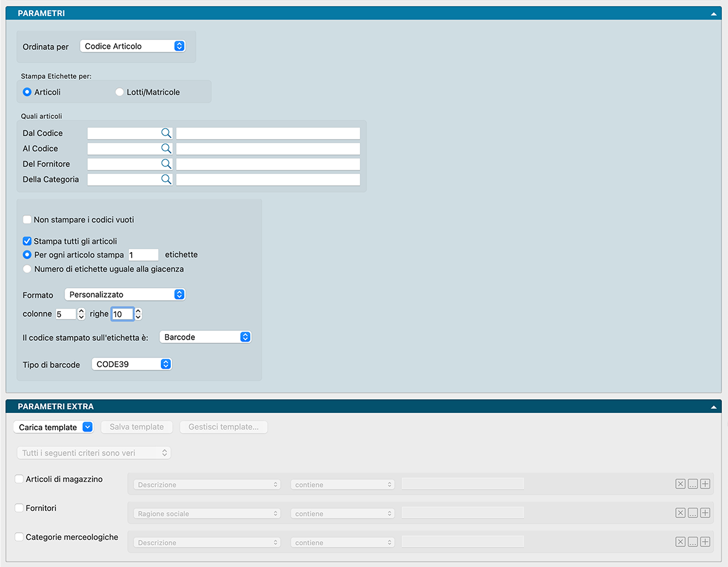Select the Lotti/Matricole radio option
Viewport: 728px width, 567px height.
point(120,92)
